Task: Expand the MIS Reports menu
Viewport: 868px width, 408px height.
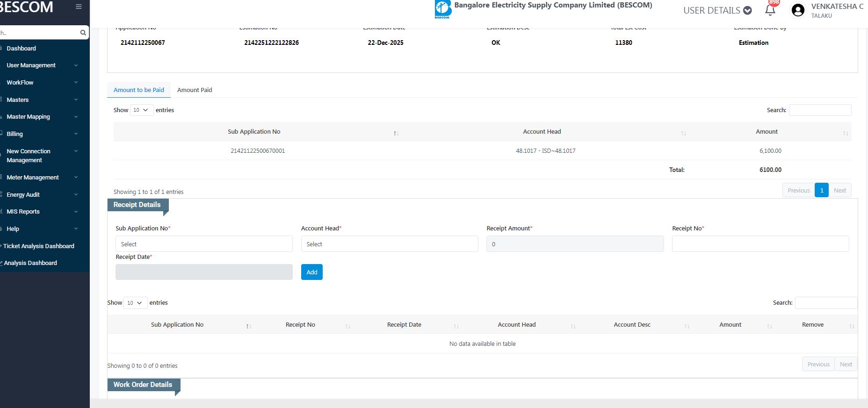Action: click(41, 212)
